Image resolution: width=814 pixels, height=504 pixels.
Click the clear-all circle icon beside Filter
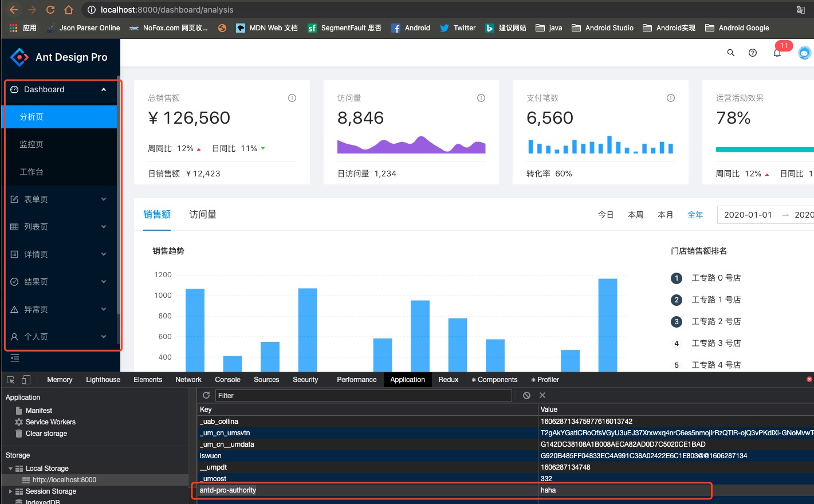tap(526, 395)
